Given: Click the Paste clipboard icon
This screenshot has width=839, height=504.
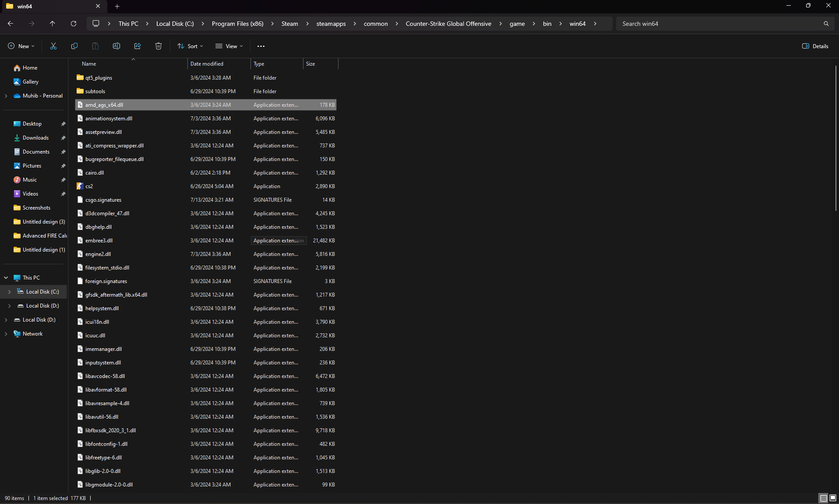Looking at the screenshot, I should click(x=95, y=46).
